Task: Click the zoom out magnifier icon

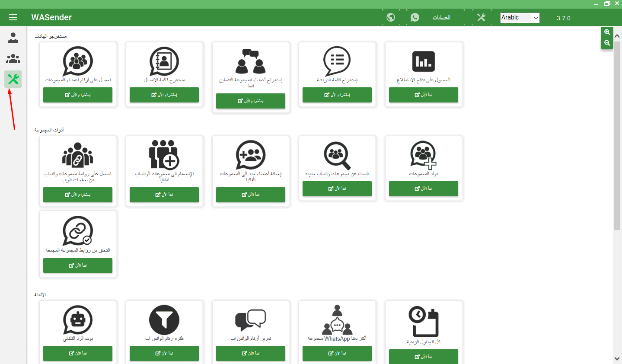Action: (607, 43)
